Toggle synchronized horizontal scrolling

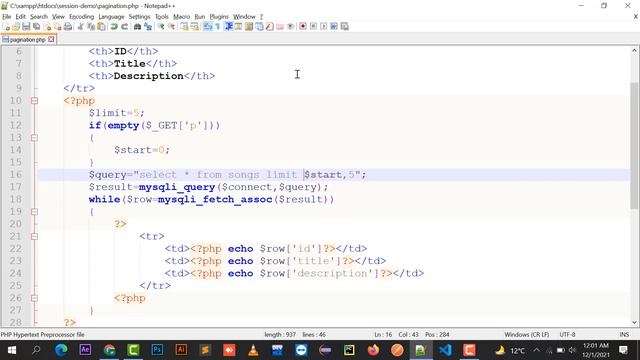click(195, 27)
